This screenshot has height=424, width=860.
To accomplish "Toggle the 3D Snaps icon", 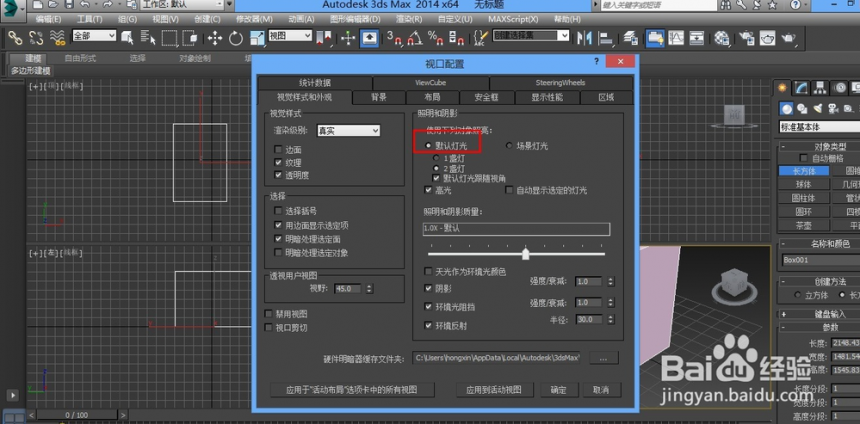I will 394,38.
